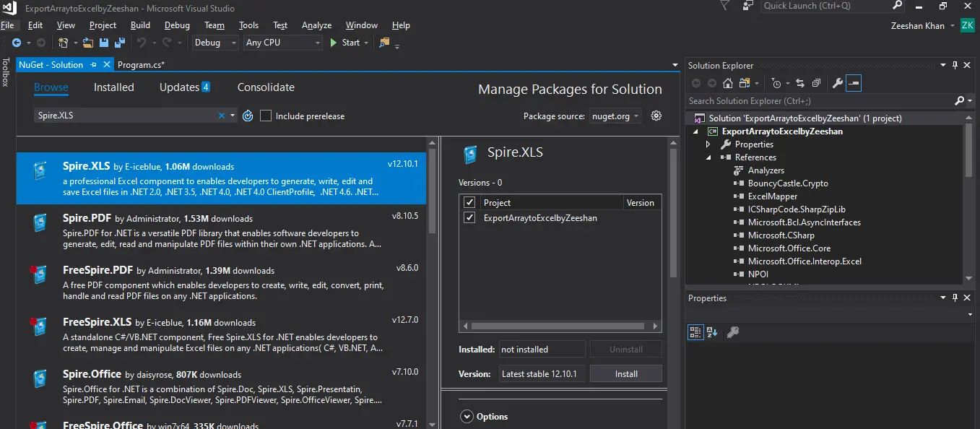Screen dimensions: 980x429
Task: Select the NPOI reference in Solution Explorer
Action: [x=758, y=274]
